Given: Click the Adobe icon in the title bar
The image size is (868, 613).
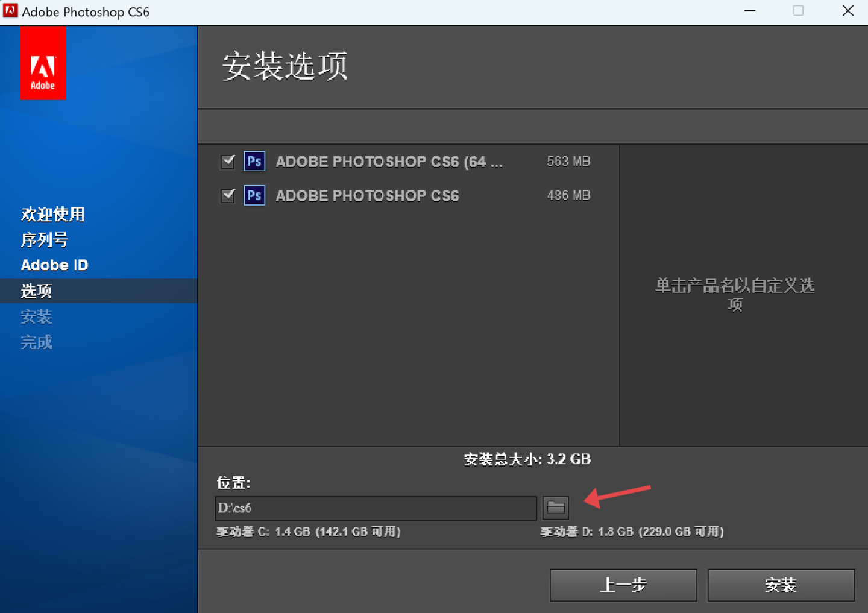Looking at the screenshot, I should (x=10, y=11).
